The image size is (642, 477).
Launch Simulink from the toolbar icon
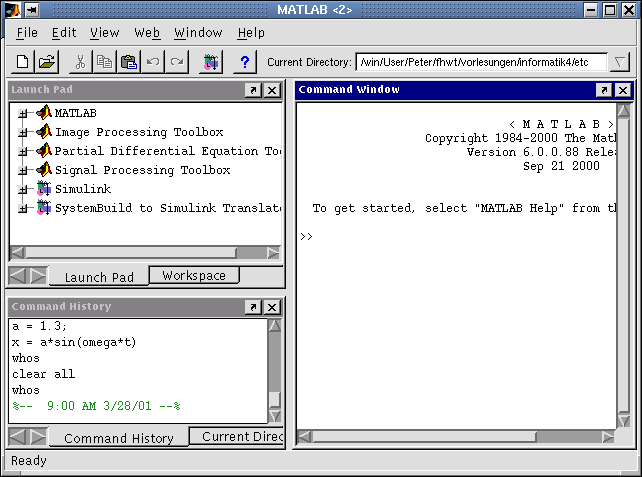pyautogui.click(x=210, y=62)
